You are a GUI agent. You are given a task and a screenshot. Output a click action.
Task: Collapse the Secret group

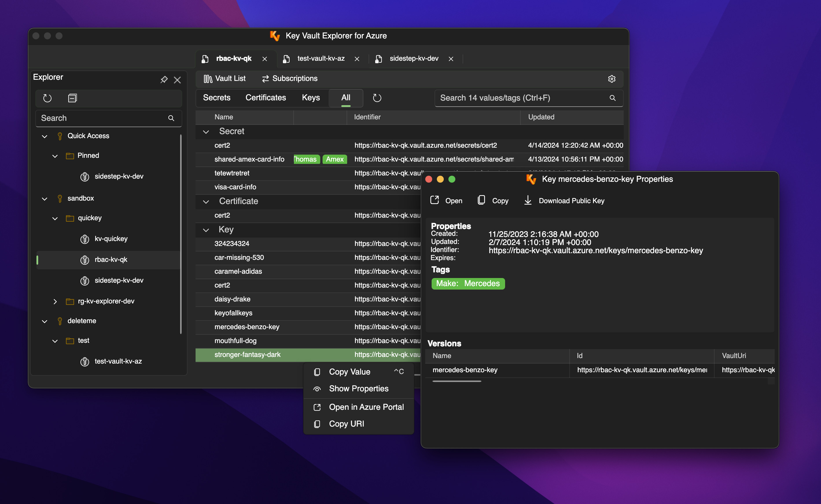point(206,132)
